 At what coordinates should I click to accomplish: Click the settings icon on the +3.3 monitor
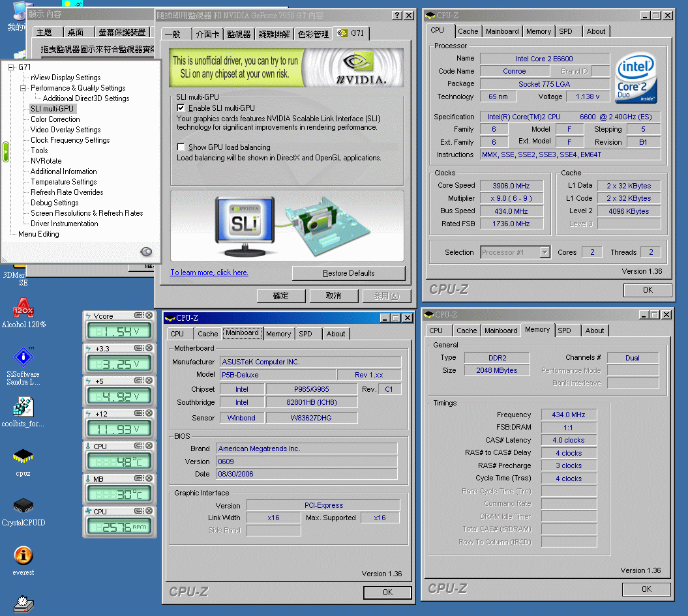(x=139, y=347)
